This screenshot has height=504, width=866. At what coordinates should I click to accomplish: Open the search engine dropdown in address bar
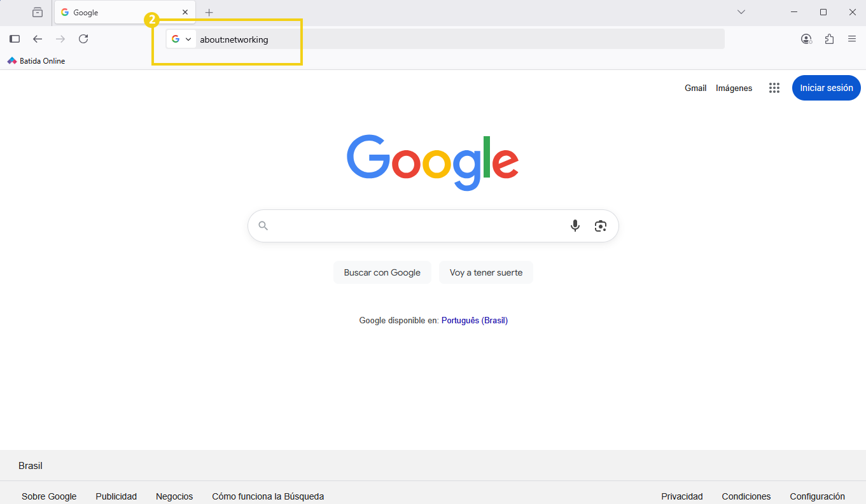pos(181,39)
